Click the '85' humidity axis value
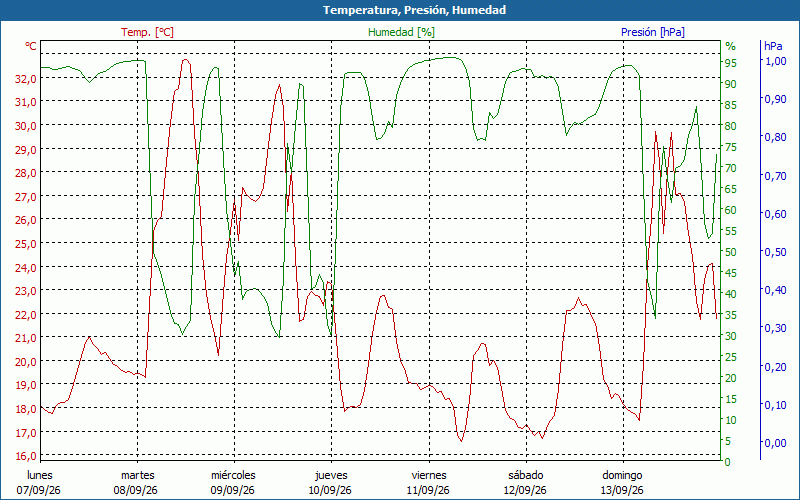Image resolution: width=800 pixels, height=500 pixels. (731, 106)
